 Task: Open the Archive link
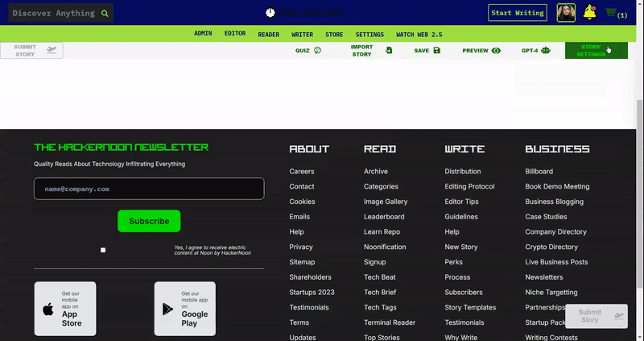click(376, 171)
